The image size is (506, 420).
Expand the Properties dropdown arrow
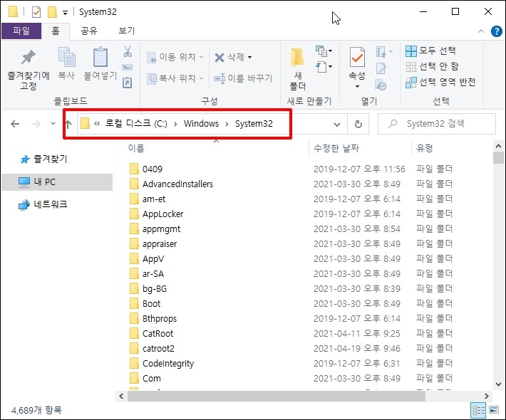click(x=357, y=86)
